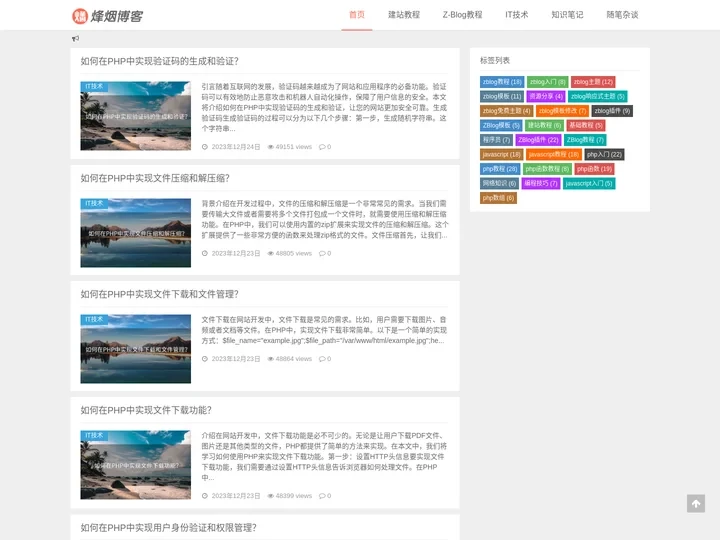Click comment bubble icon of 验证码 post
Viewport: 720px width, 540px height.
[x=322, y=147]
